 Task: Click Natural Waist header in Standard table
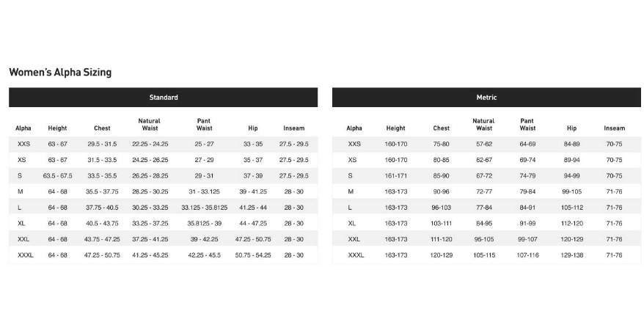(x=150, y=125)
